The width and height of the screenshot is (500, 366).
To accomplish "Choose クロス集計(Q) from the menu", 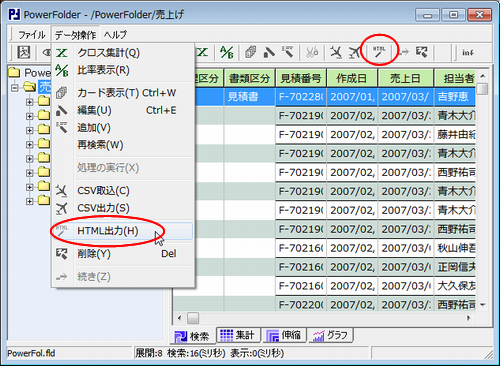I will 123,53.
